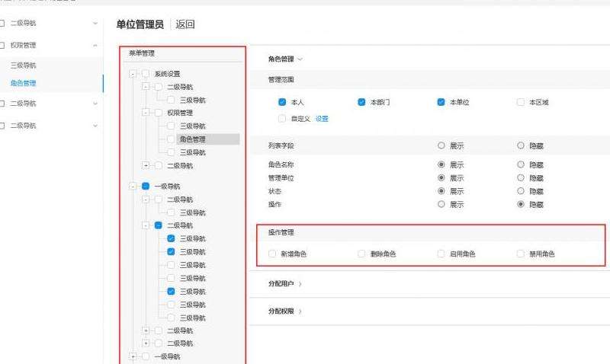The width and height of the screenshot is (610, 364).
Task: Select 展示 radio for the 操作 row
Action: click(x=441, y=204)
